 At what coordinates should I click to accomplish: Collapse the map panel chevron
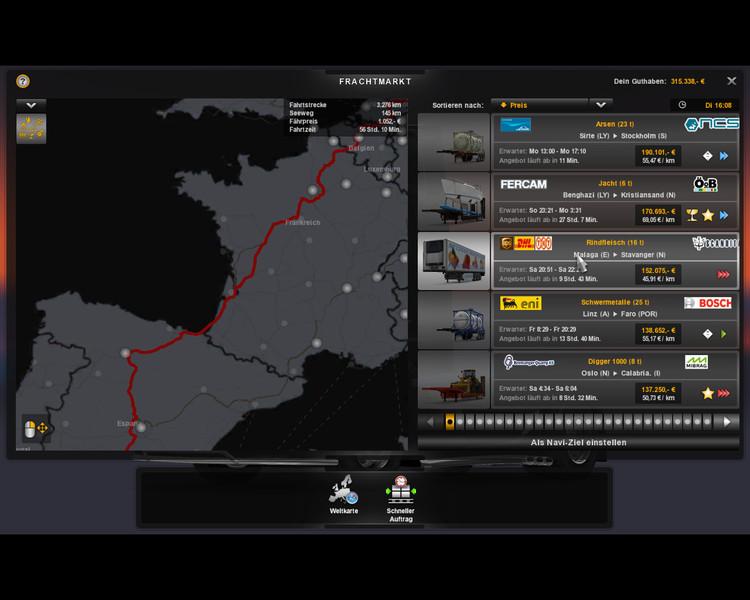(31, 104)
